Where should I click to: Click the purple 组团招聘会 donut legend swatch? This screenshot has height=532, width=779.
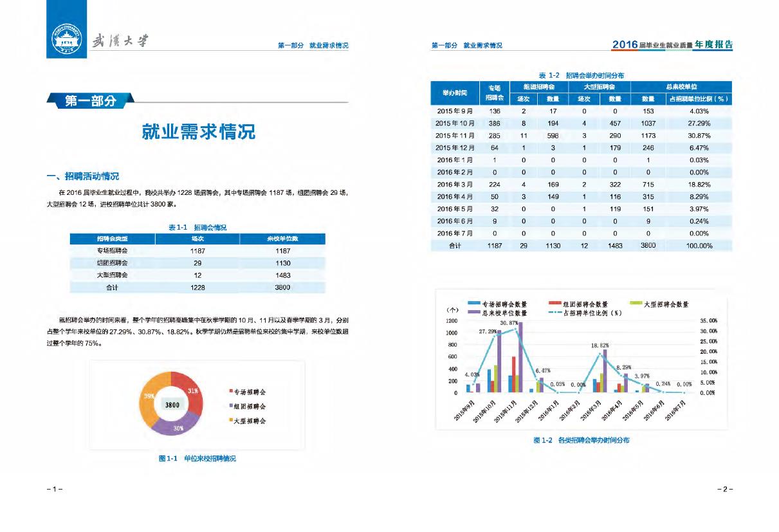pos(230,406)
